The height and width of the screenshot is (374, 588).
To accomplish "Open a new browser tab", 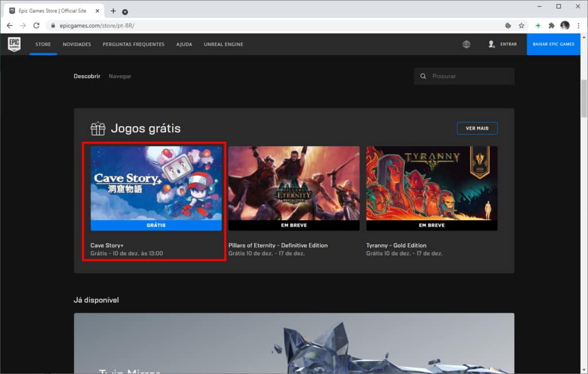I will click(x=113, y=11).
